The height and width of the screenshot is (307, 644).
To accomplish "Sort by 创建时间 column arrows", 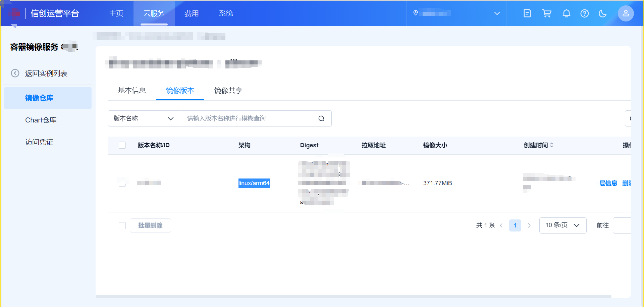I will (x=552, y=145).
